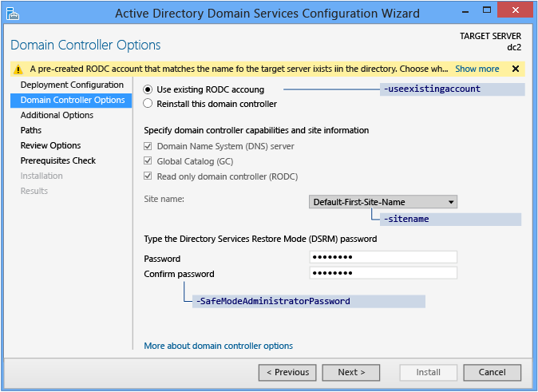Screen dimensions: 538x392
Task: Click 'Specify domain controller capabilities' text
Action: 256,130
